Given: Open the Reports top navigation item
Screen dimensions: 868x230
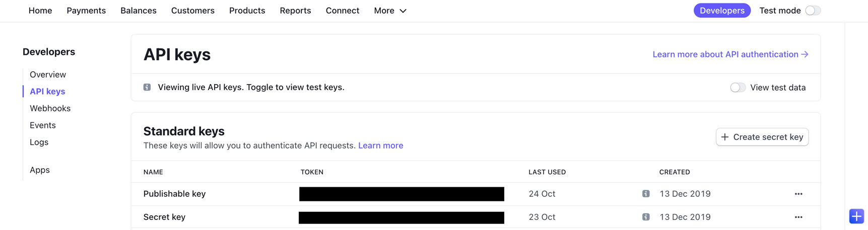Looking at the screenshot, I should pyautogui.click(x=295, y=11).
